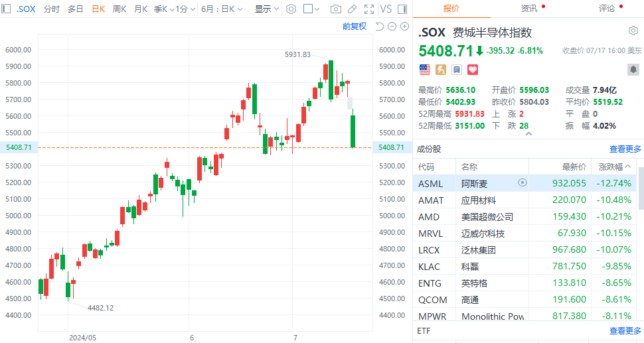Expand the 季K period dropdown
Viewport: 644px width, 343px height.
point(164,9)
